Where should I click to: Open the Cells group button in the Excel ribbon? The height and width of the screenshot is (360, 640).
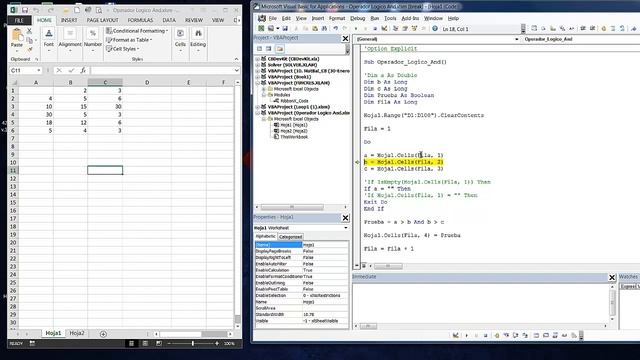(x=180, y=40)
